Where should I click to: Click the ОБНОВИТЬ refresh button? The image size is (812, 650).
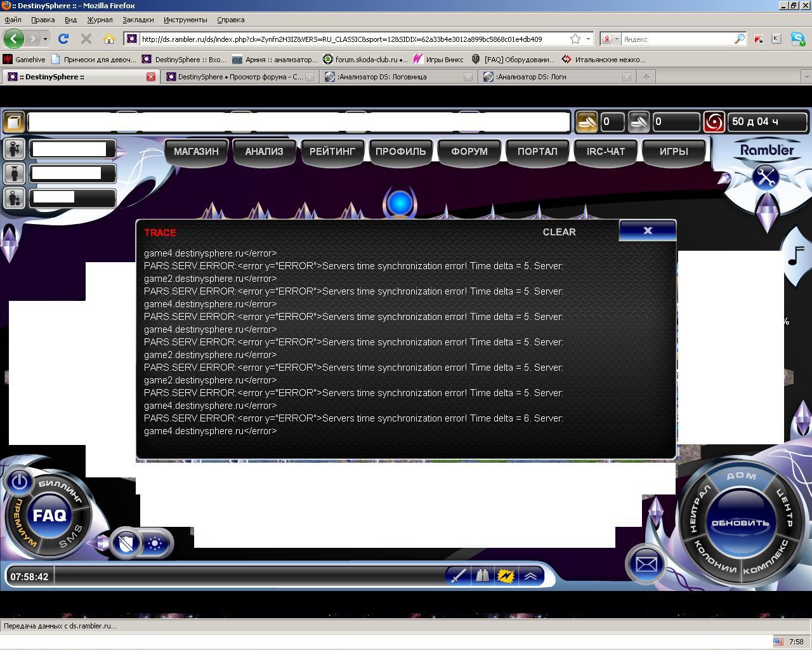pos(740,524)
